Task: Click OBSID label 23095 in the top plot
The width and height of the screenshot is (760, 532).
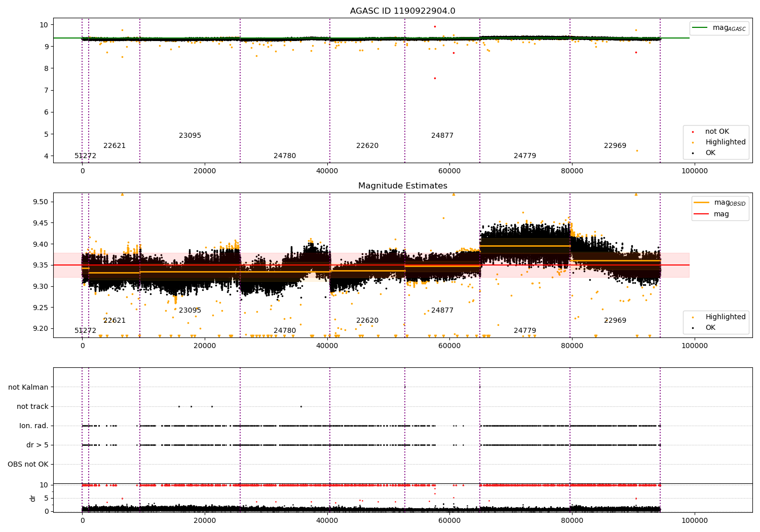Action: click(190, 136)
